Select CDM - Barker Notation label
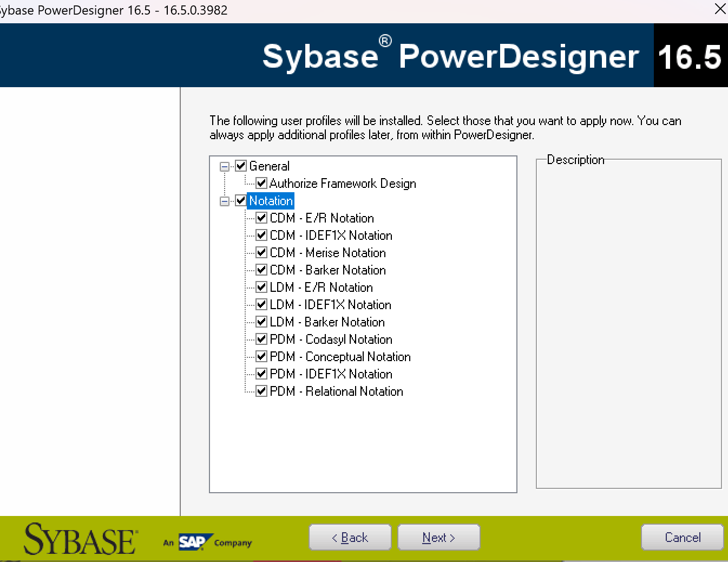The width and height of the screenshot is (728, 562). tap(328, 270)
